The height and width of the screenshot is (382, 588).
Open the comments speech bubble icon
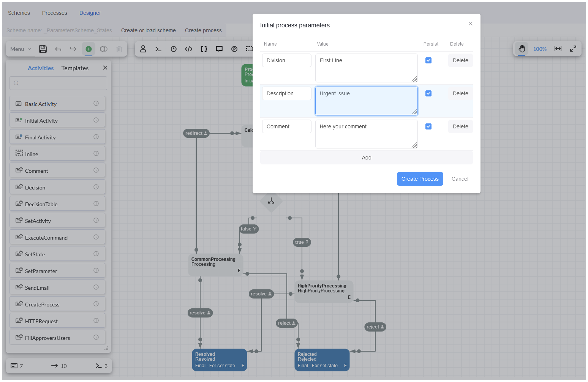[219, 49]
